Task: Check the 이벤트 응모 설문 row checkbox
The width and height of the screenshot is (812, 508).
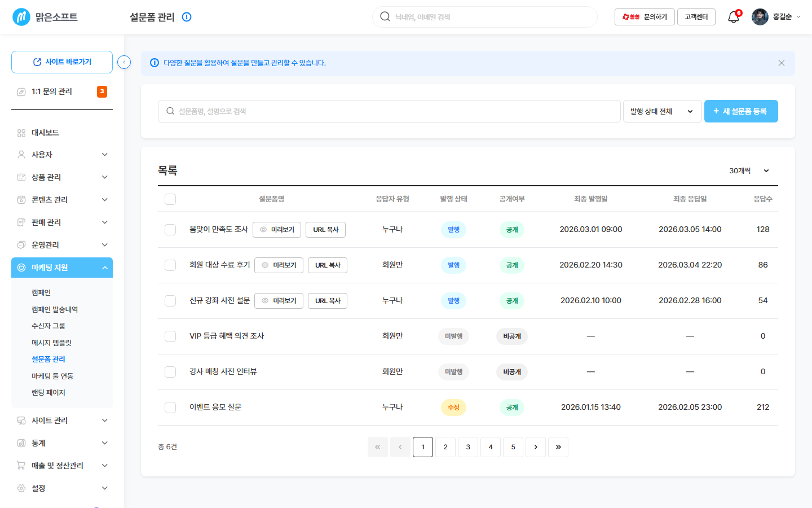Action: pos(170,408)
